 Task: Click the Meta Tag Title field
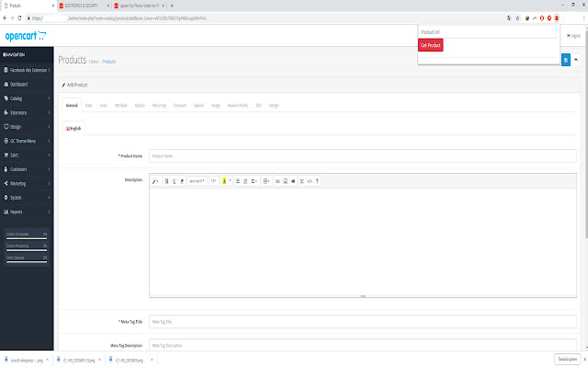pyautogui.click(x=363, y=322)
